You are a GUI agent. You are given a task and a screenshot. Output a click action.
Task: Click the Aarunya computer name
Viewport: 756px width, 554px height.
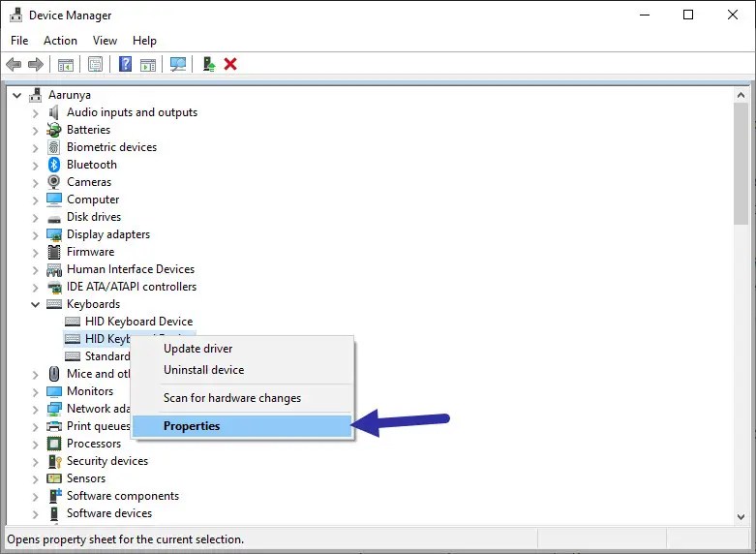70,95
